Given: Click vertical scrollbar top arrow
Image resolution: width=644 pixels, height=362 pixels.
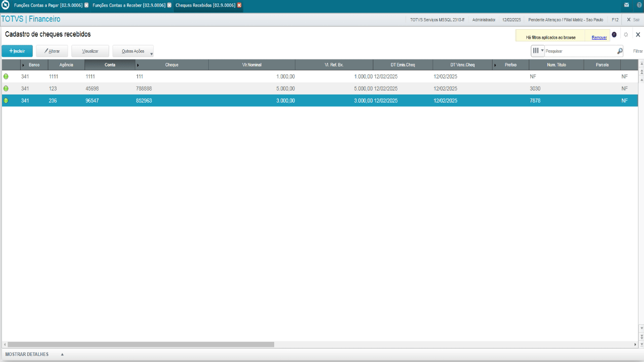Looking at the screenshot, I should click(x=641, y=63).
